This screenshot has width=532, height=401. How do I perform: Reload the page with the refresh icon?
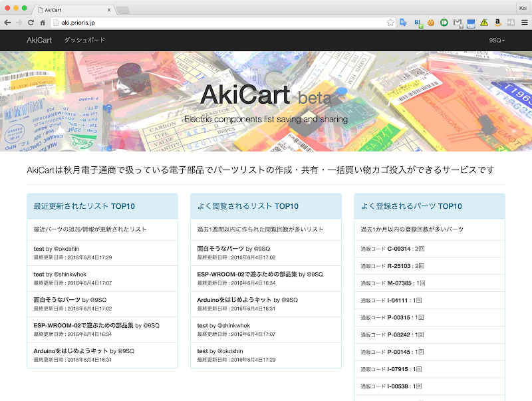[x=31, y=23]
